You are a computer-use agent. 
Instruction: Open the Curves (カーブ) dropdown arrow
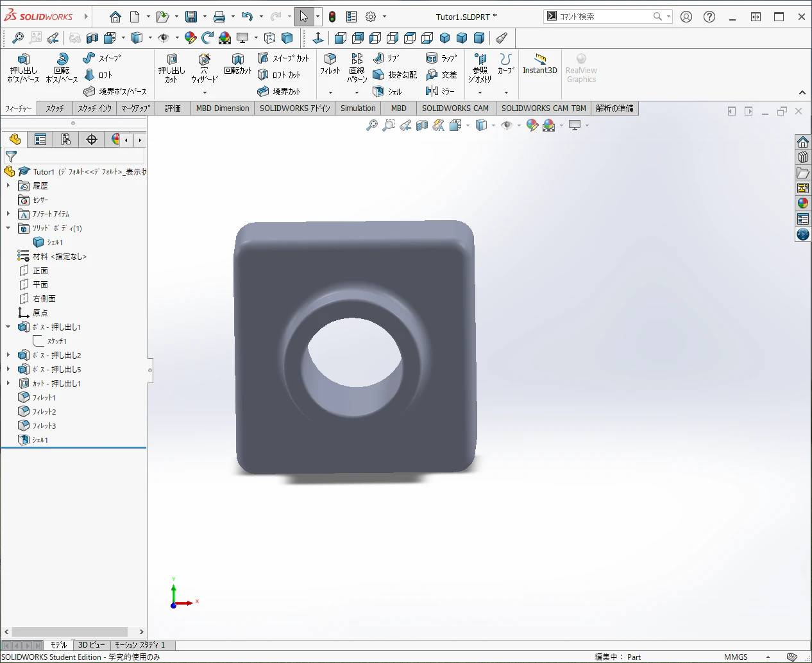pyautogui.click(x=506, y=92)
